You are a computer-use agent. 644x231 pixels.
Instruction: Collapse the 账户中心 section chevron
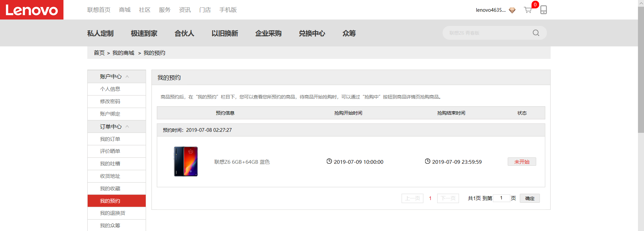pyautogui.click(x=127, y=77)
